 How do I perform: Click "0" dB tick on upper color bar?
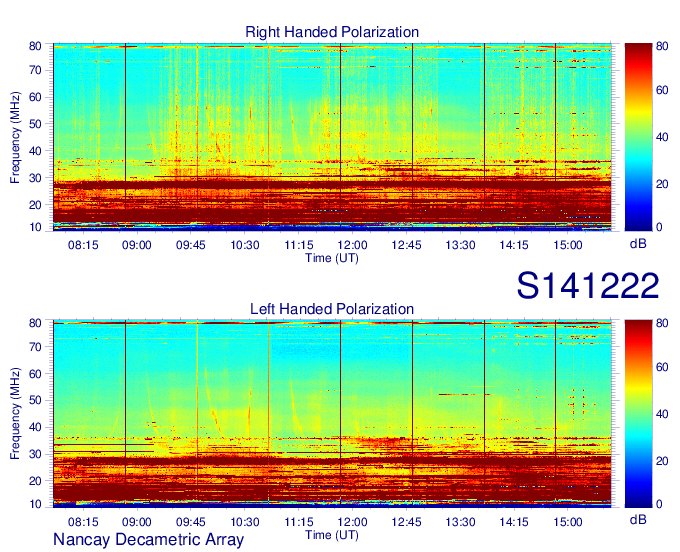click(659, 227)
